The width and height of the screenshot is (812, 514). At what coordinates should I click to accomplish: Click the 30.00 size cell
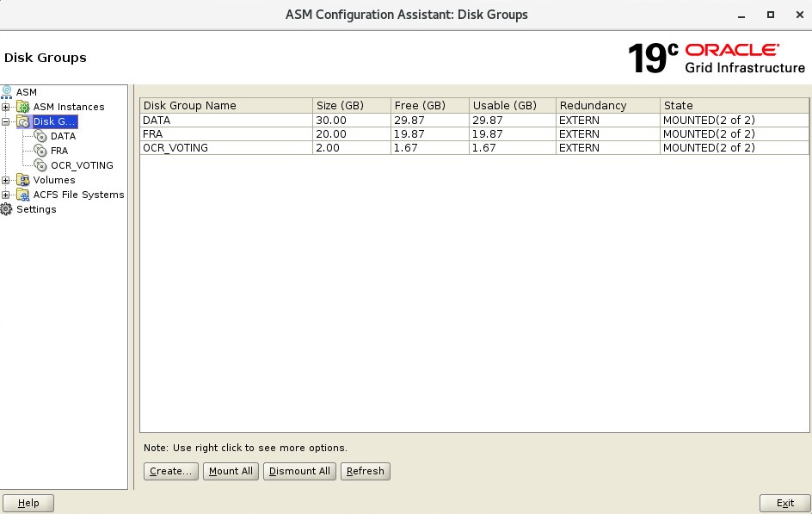(x=352, y=121)
